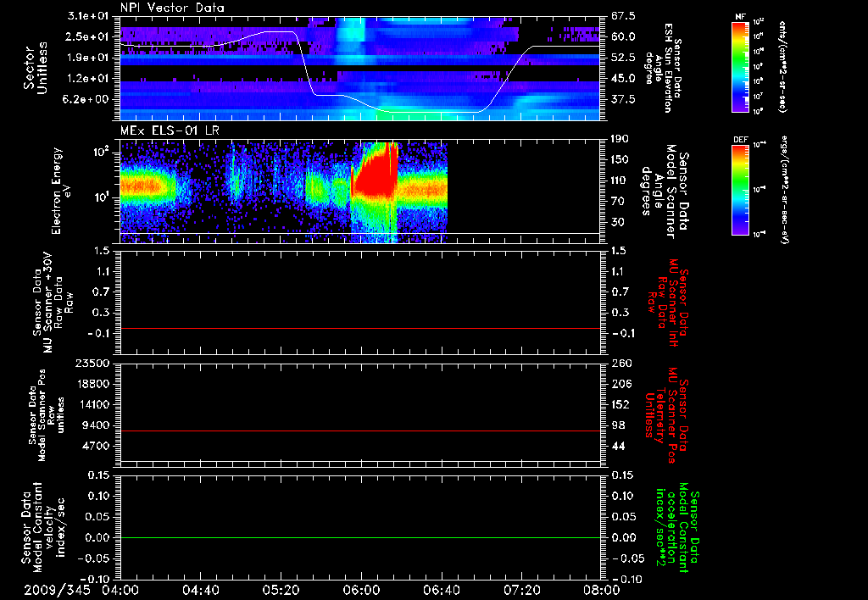Screen dimensions: 868x600
Task: Click the '05:20' time tick label
Action: coord(281,590)
